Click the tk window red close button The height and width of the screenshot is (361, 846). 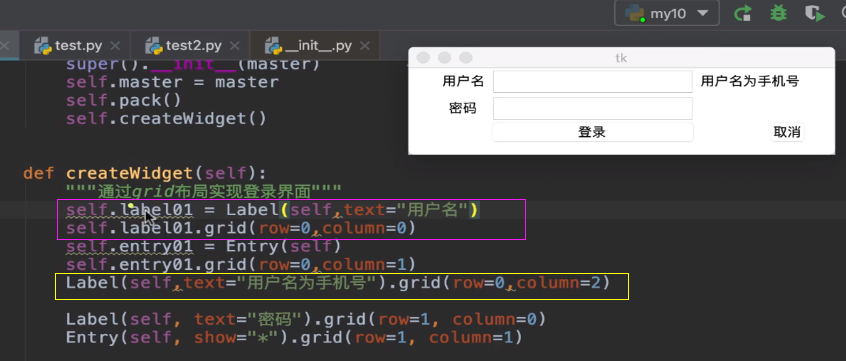point(424,58)
